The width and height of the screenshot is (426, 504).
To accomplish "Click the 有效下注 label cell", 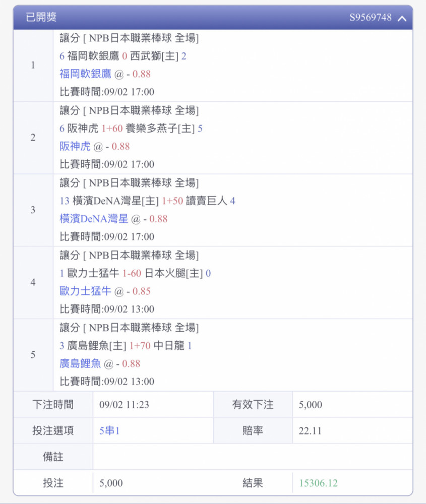I will [253, 404].
